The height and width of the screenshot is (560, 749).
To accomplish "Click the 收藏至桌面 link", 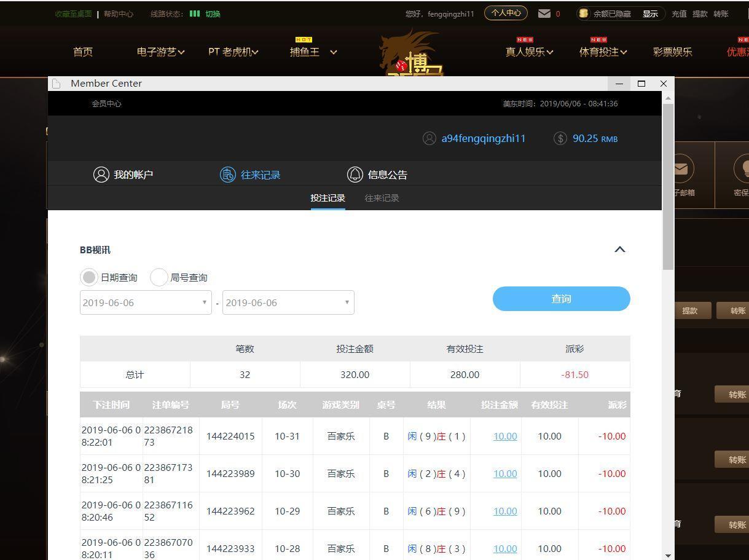I will coord(73,14).
